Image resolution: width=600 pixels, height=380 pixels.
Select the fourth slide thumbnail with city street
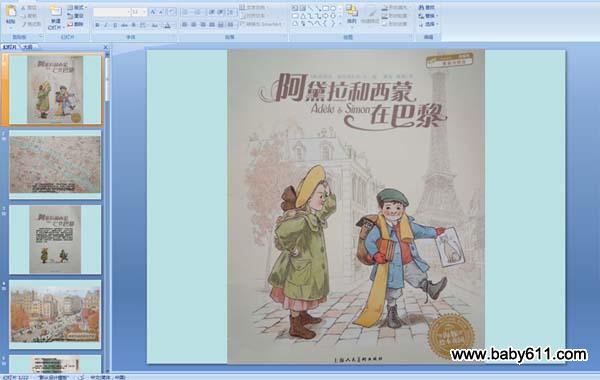click(x=55, y=315)
